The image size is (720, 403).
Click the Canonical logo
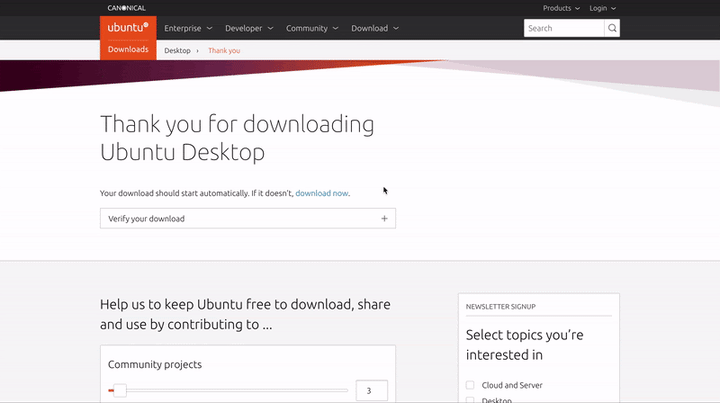click(x=126, y=8)
